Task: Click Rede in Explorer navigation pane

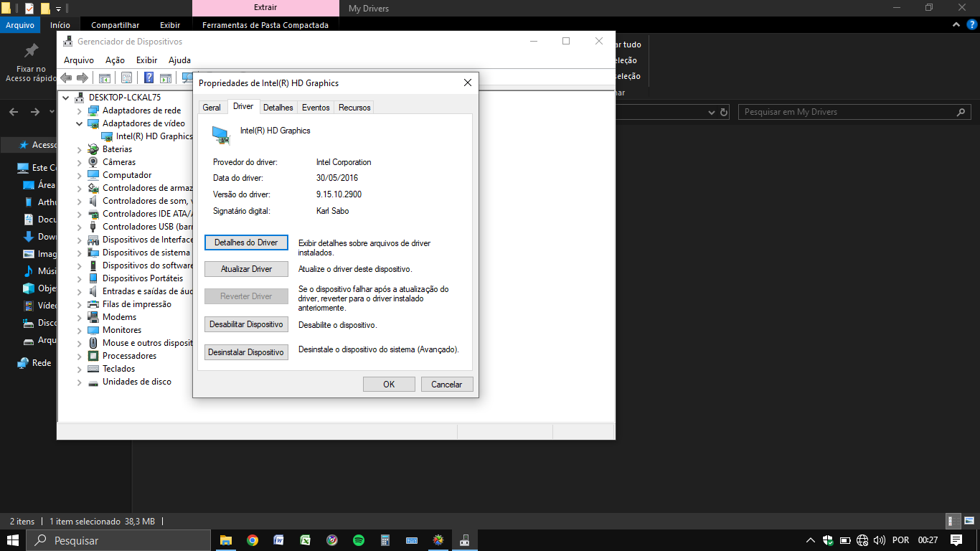Action: pyautogui.click(x=42, y=363)
